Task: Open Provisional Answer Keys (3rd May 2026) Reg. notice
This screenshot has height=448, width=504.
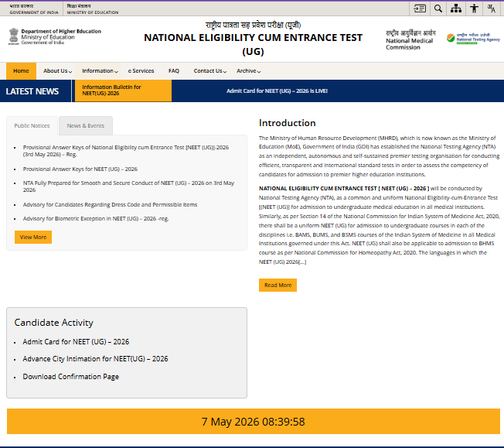Action: (126, 151)
